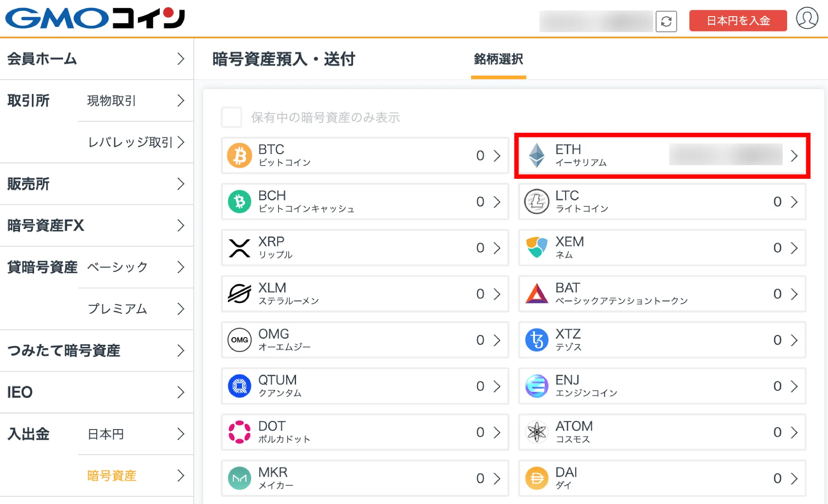Click the BAT triangle icon
The height and width of the screenshot is (504, 828).
tap(537, 294)
